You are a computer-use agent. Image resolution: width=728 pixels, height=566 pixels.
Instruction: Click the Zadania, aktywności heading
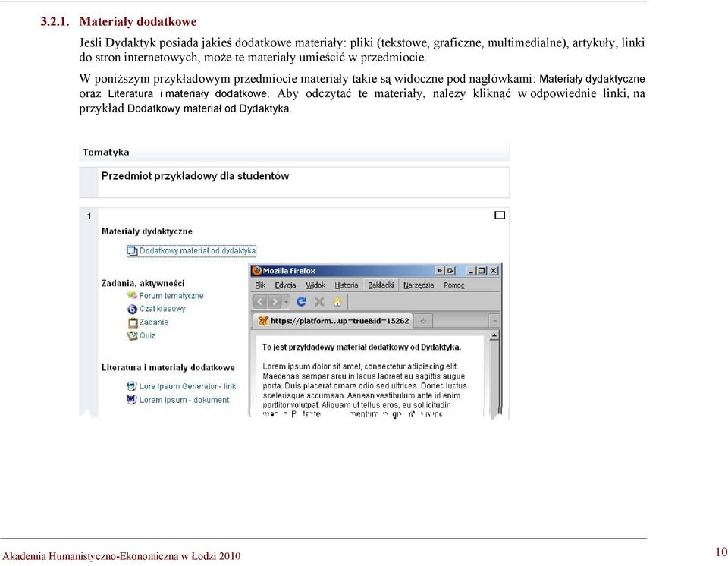pyautogui.click(x=143, y=283)
